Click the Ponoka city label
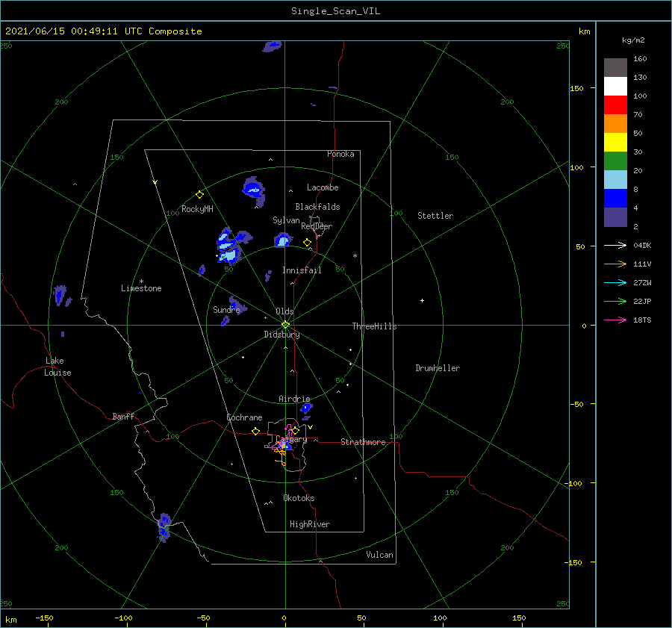The width and height of the screenshot is (672, 628). point(340,154)
